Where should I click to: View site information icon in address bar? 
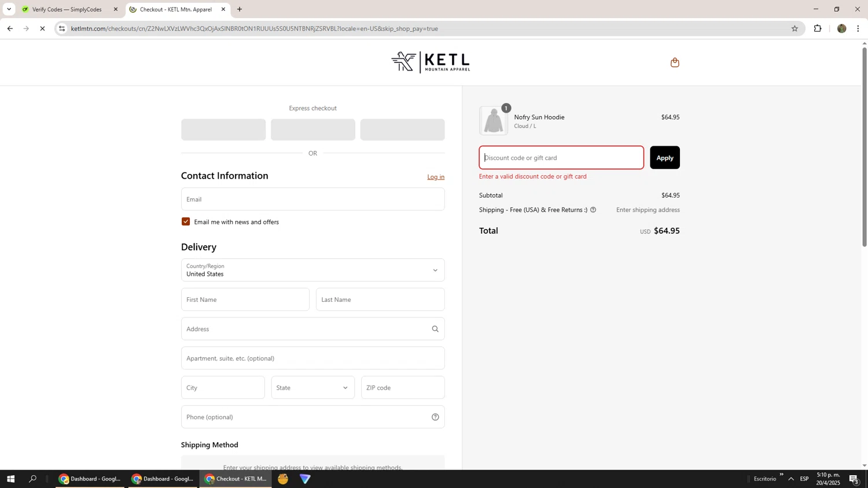coord(62,28)
